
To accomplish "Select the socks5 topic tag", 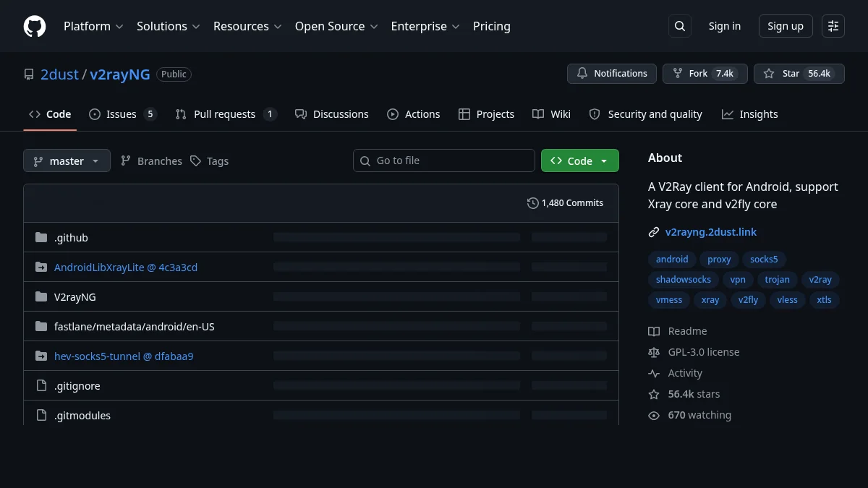I will pyautogui.click(x=764, y=260).
